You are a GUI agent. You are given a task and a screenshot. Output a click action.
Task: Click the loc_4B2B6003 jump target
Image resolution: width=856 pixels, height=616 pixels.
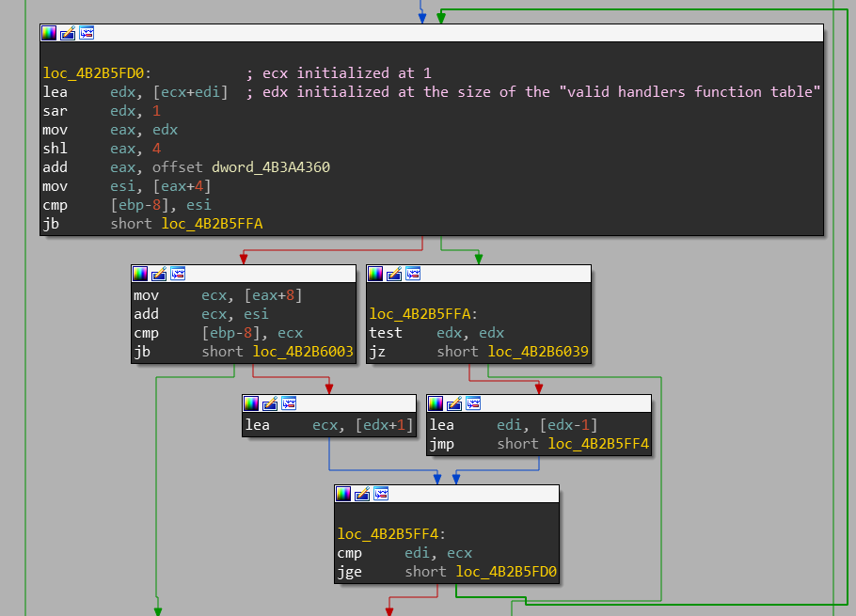[x=303, y=352]
